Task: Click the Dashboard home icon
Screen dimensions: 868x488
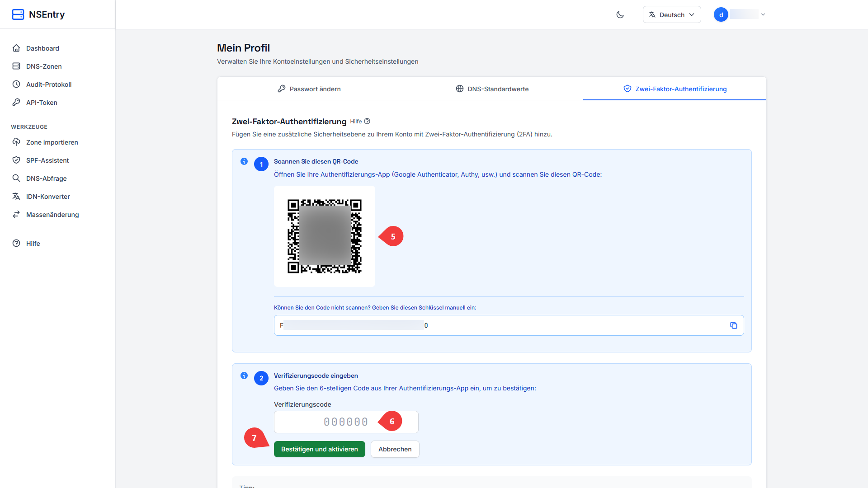Action: pos(16,48)
